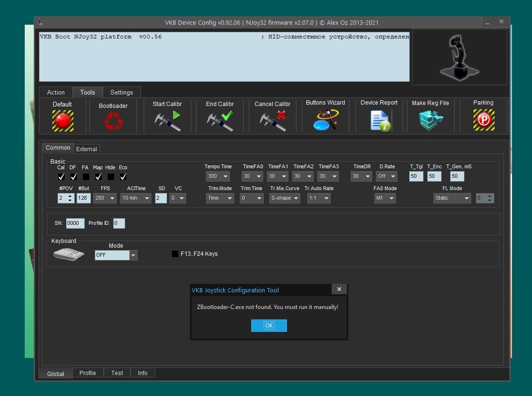Click the #But input field

tap(83, 198)
